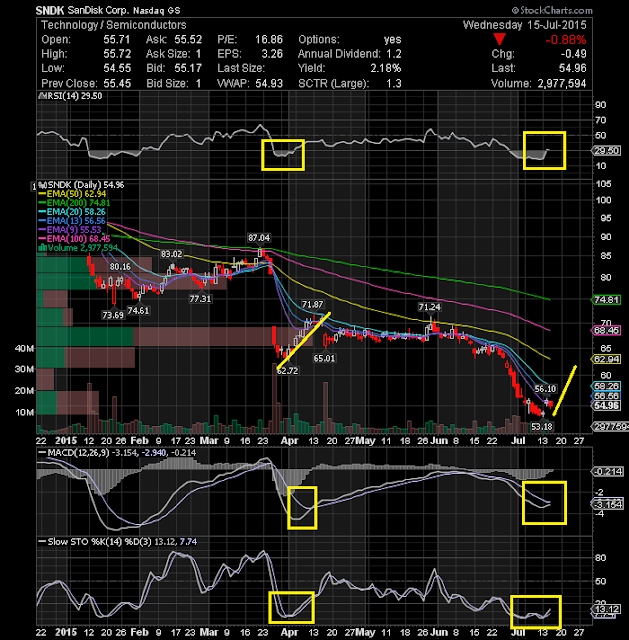
Task: Click the Prev Close value 55.45
Action: click(117, 83)
